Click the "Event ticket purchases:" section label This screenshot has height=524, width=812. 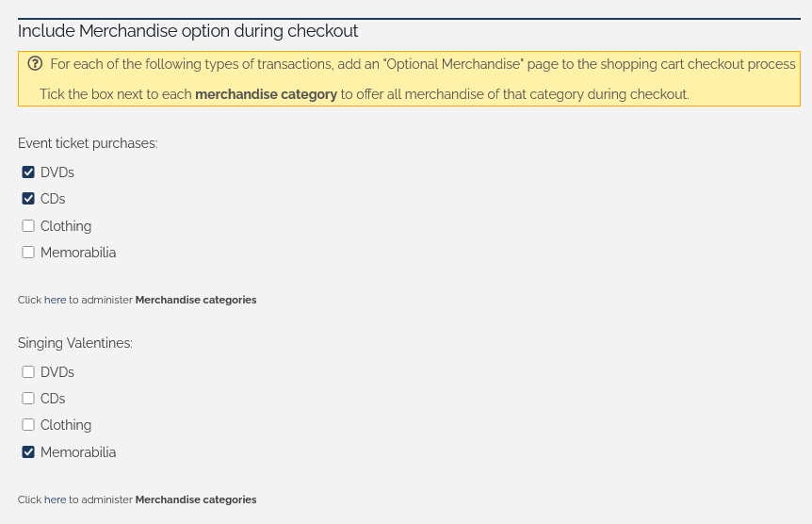point(88,143)
